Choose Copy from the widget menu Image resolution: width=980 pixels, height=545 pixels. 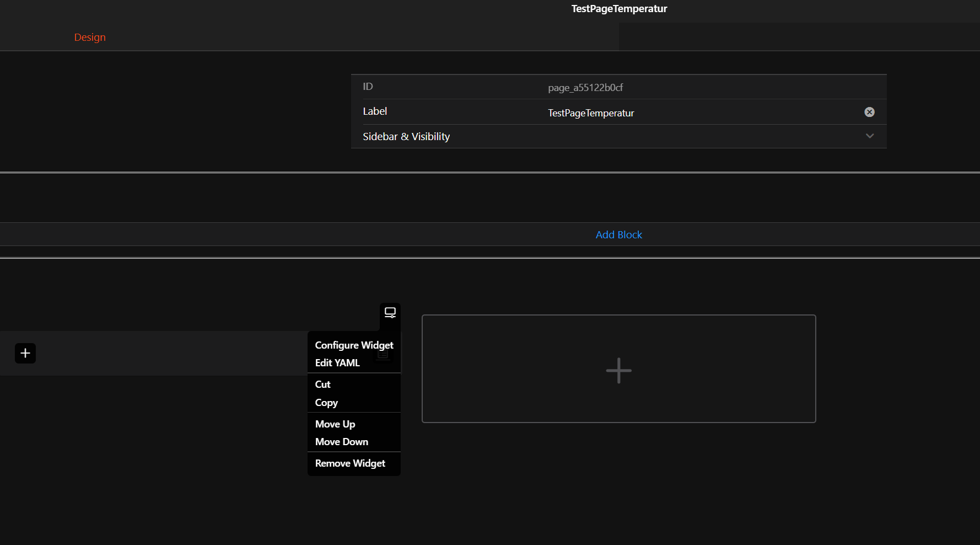click(326, 403)
